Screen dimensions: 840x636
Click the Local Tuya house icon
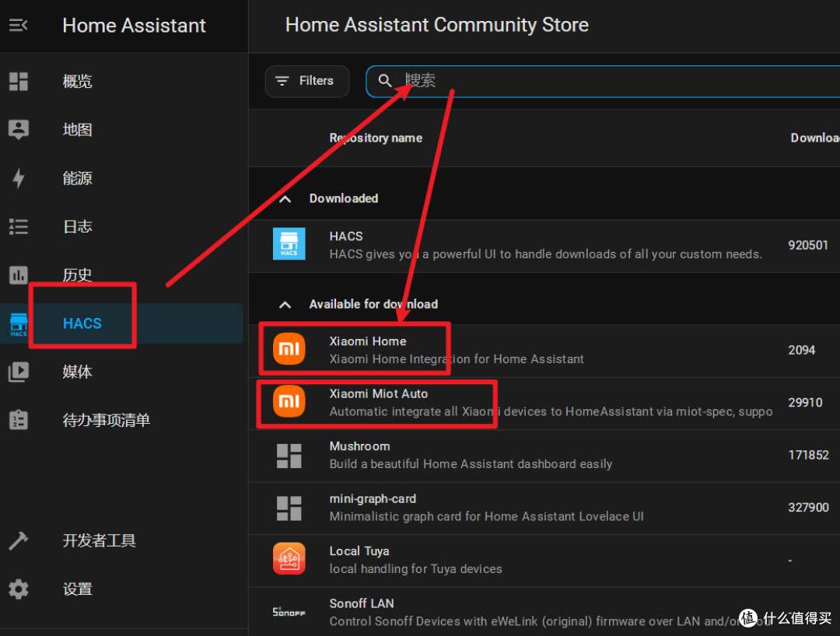coord(289,559)
